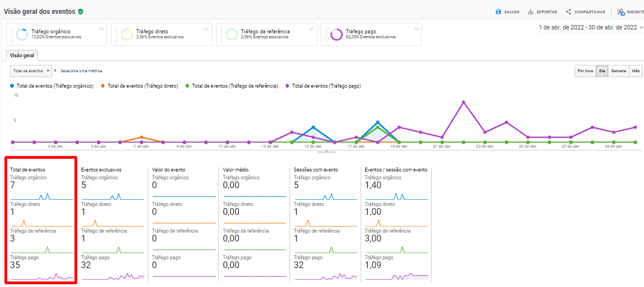644x287 pixels.
Task: Click the Exportar download icon
Action: coord(531,12)
